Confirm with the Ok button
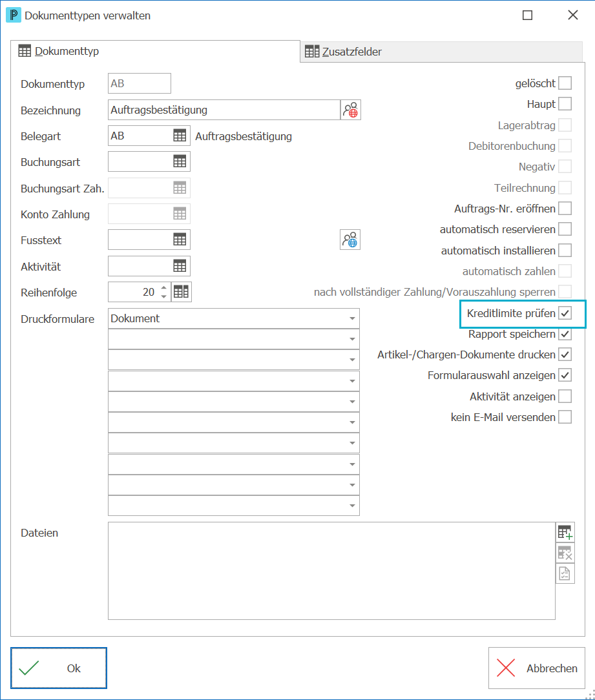The image size is (595, 700). pos(59,668)
